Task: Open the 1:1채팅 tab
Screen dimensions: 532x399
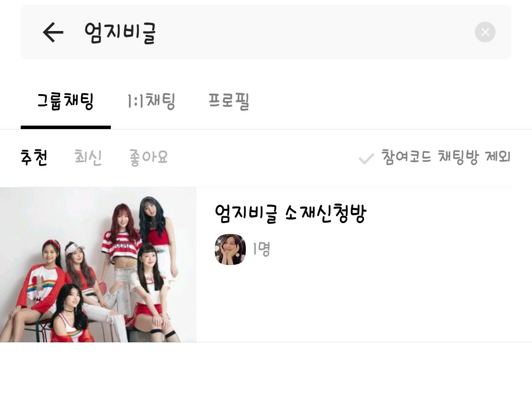Action: pyautogui.click(x=151, y=101)
